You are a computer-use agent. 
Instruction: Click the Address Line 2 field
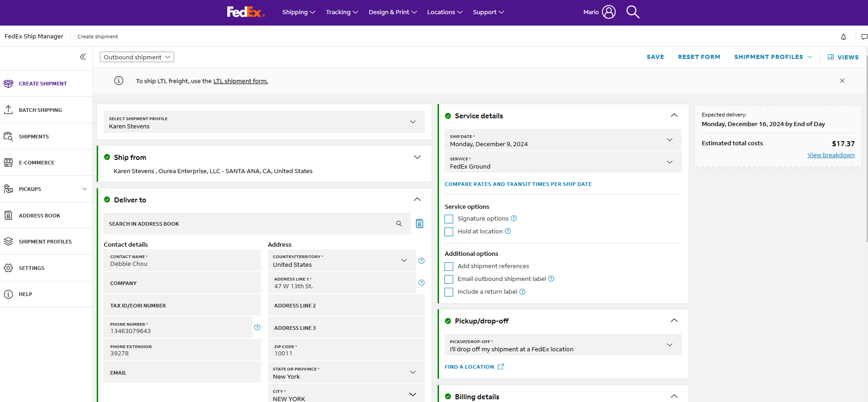point(346,305)
